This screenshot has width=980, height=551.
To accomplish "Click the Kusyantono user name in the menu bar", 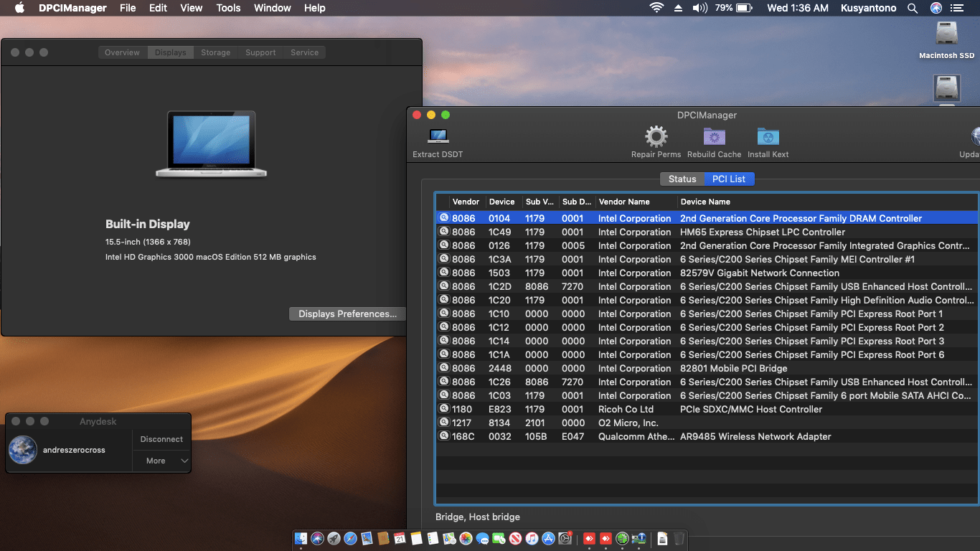I will point(867,8).
